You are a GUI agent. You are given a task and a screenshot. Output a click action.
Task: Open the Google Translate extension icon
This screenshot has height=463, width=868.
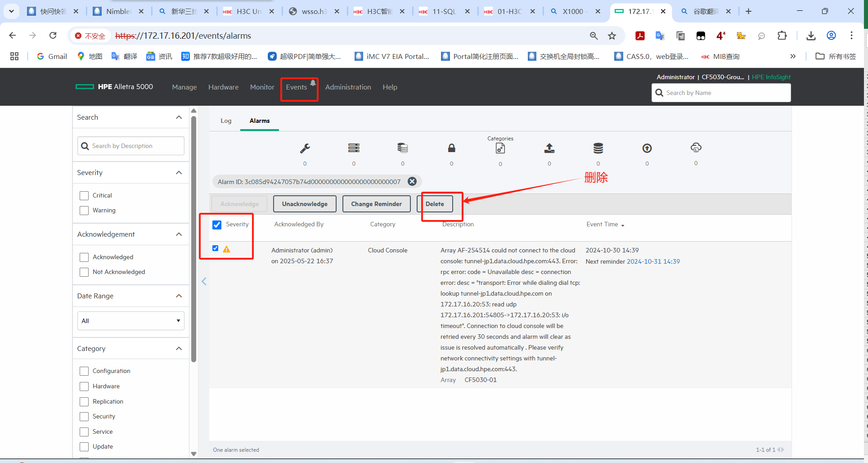coord(660,36)
